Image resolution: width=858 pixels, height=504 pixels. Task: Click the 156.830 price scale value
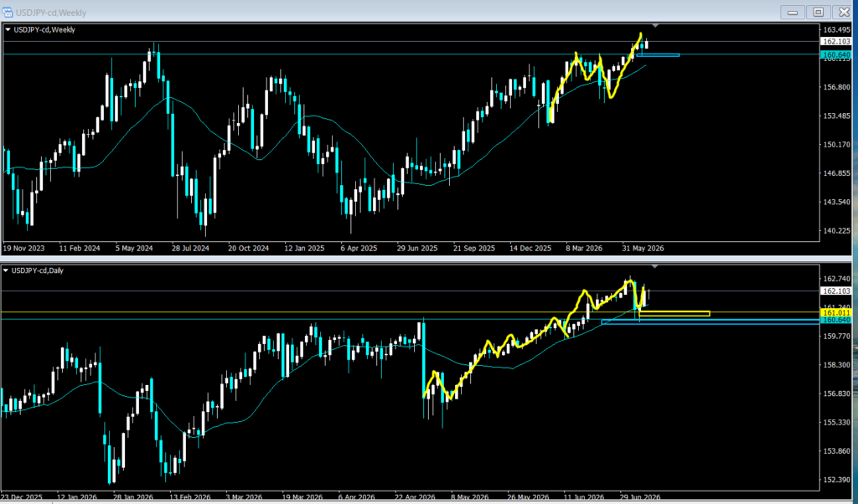[x=837, y=393]
